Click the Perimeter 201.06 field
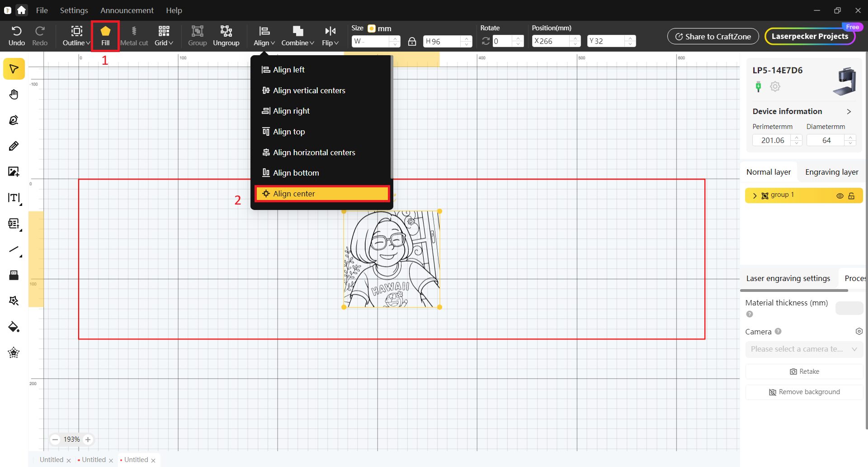Image resolution: width=868 pixels, height=467 pixels. [x=777, y=140]
